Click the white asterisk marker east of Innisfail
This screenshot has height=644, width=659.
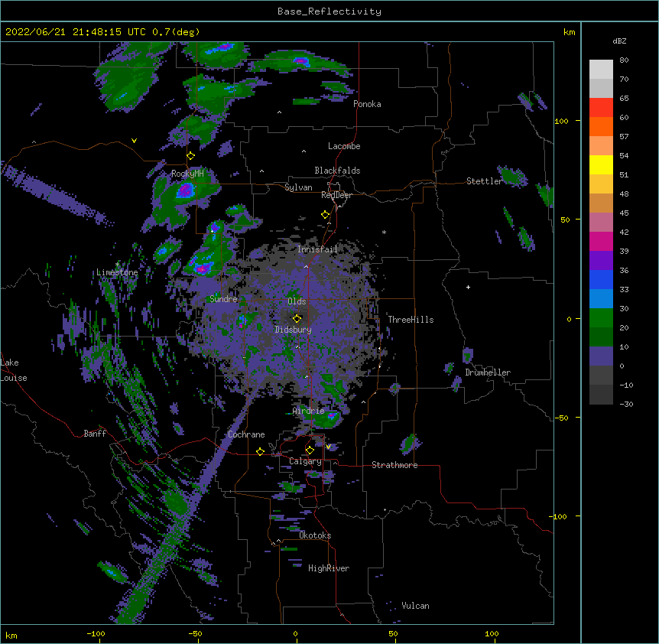point(384,232)
